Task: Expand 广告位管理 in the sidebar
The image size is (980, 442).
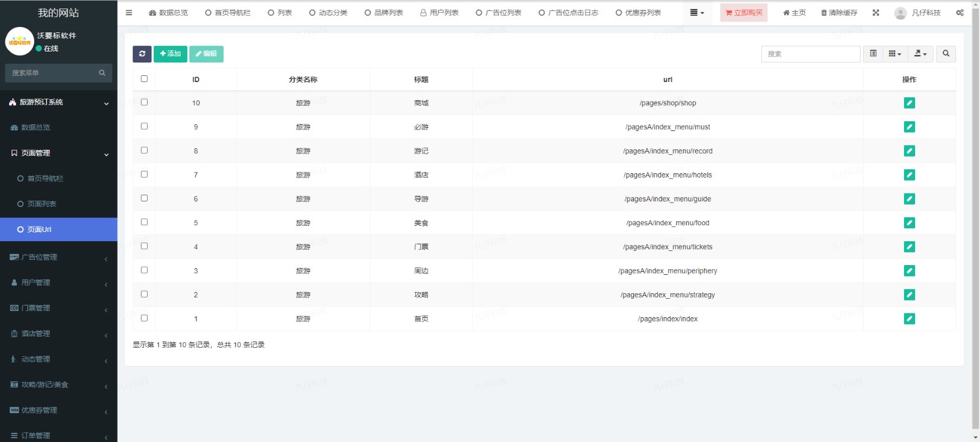Action: [x=59, y=257]
